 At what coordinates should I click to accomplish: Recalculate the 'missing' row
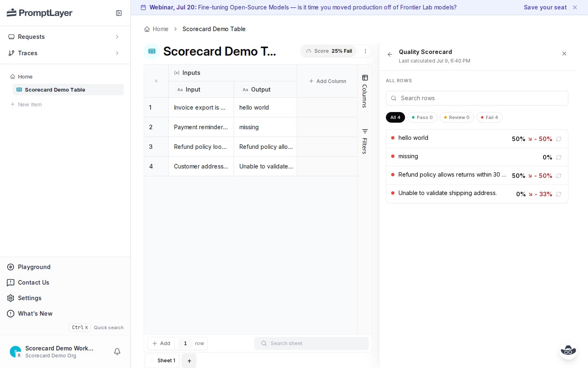click(x=559, y=157)
